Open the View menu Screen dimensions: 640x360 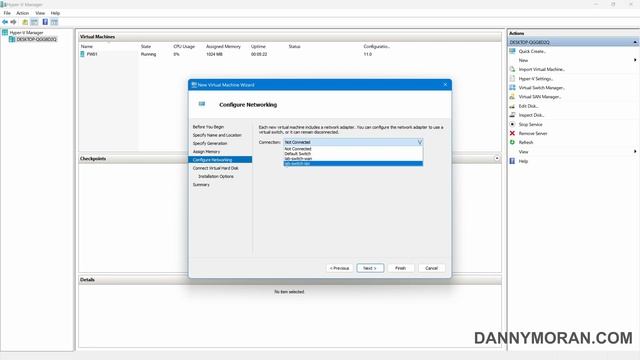(x=40, y=13)
